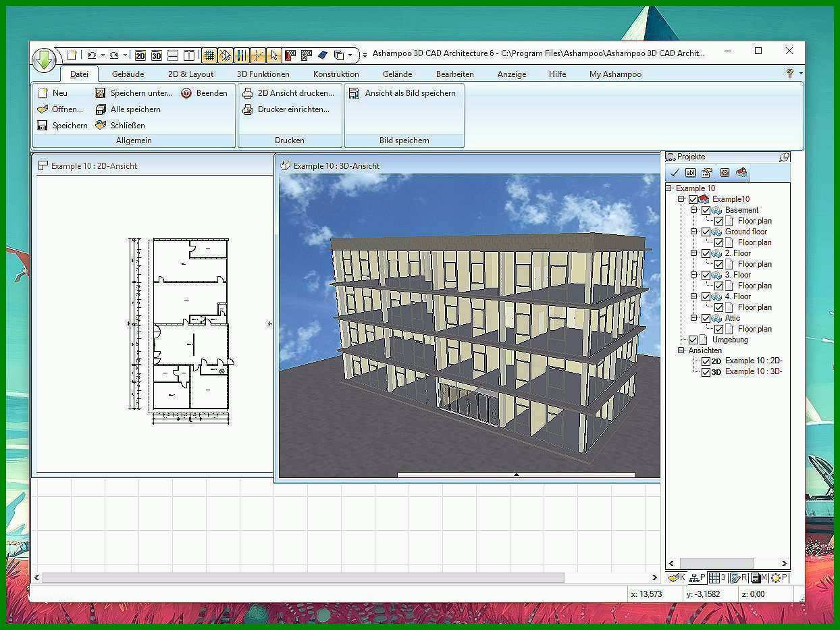Toggle the grid display icon
Viewport: 840px width, 630px height.
209,55
